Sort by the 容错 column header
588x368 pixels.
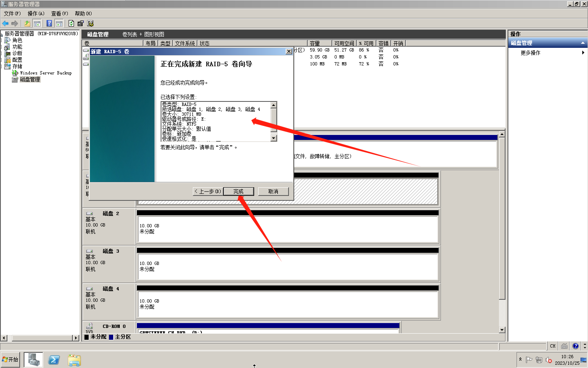pyautogui.click(x=384, y=43)
